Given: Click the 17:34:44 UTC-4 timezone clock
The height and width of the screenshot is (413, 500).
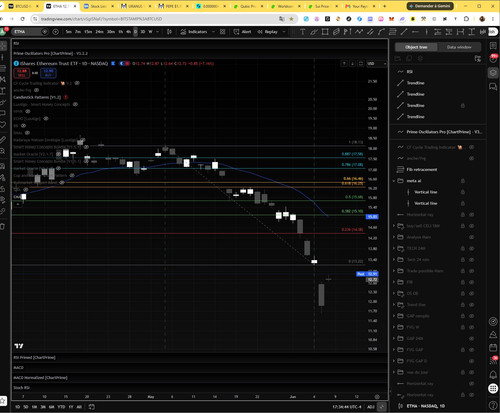Looking at the screenshot, I should [347, 407].
